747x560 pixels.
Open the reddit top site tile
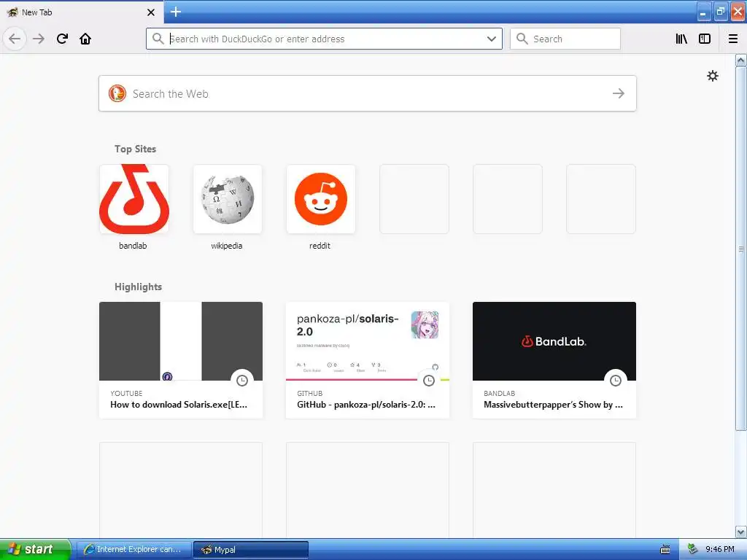point(321,199)
